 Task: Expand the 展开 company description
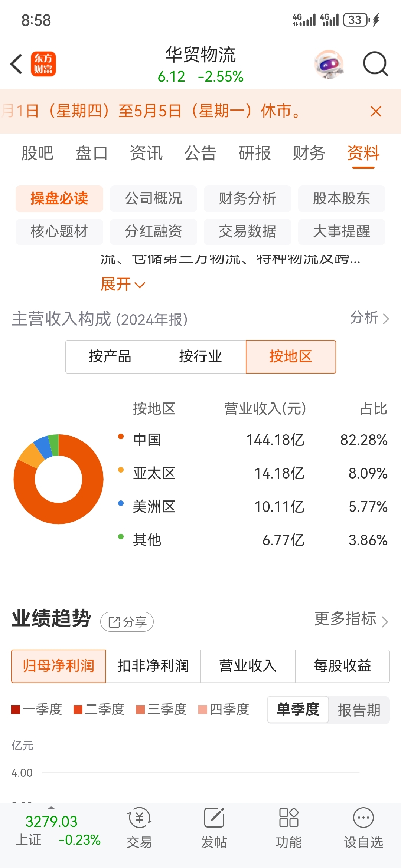click(x=123, y=285)
